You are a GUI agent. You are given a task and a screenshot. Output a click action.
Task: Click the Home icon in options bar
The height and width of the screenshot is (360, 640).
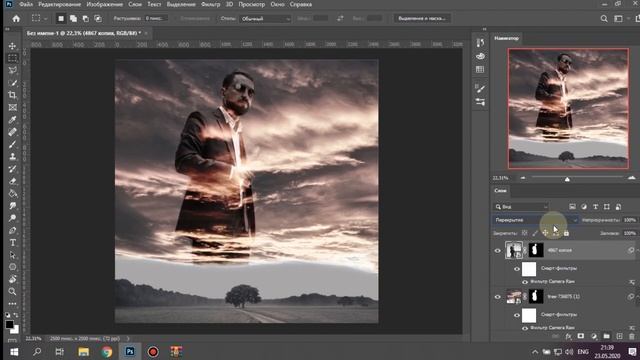[16, 18]
